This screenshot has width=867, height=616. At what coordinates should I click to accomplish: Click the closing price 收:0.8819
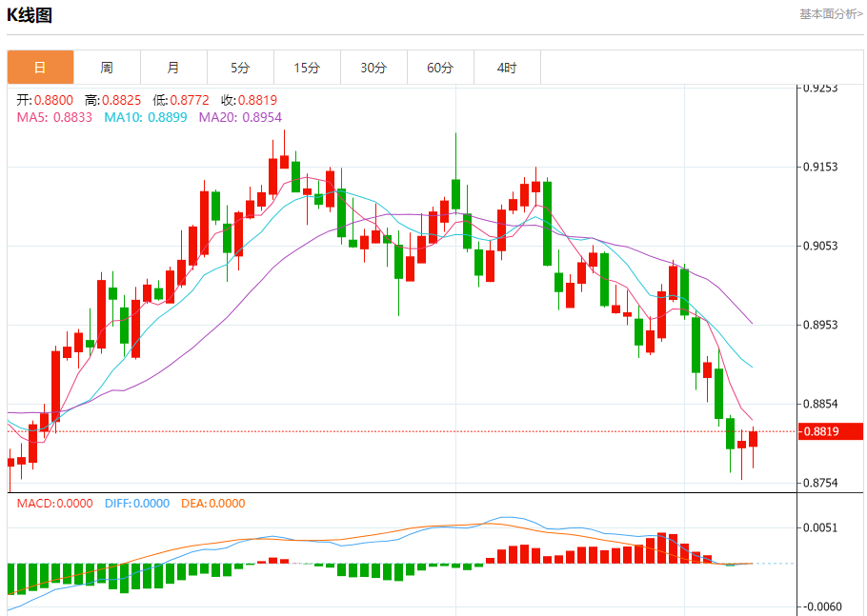click(249, 100)
